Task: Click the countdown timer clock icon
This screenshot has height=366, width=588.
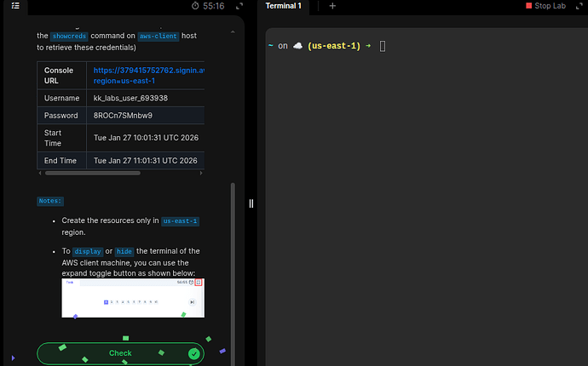Action: click(195, 6)
